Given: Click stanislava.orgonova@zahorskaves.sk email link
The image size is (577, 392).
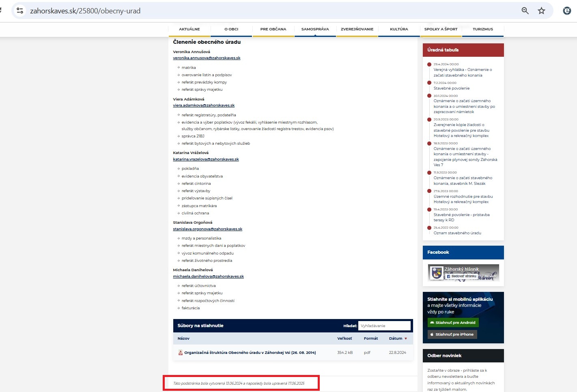Looking at the screenshot, I should [207, 229].
